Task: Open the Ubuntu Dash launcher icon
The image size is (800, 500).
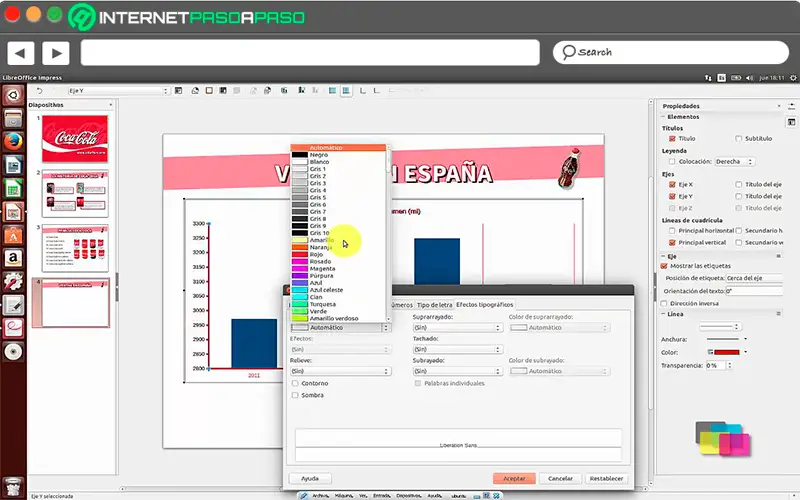Action: click(13, 95)
